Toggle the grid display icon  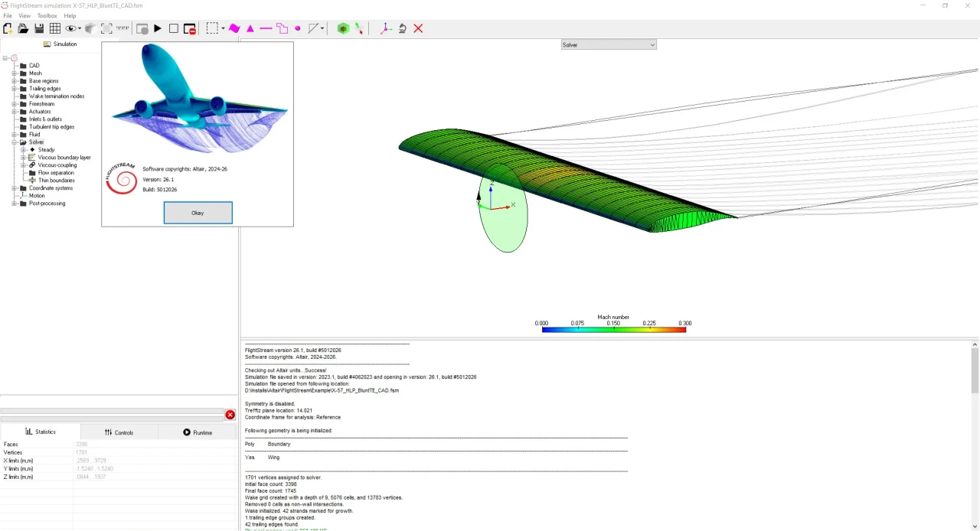point(55,28)
